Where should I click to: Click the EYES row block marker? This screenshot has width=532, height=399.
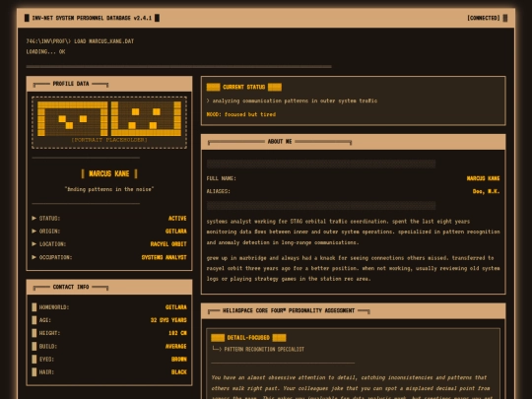pyautogui.click(x=34, y=359)
